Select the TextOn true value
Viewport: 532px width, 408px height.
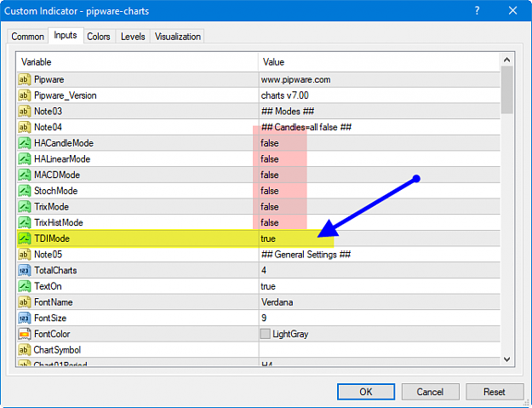[268, 286]
